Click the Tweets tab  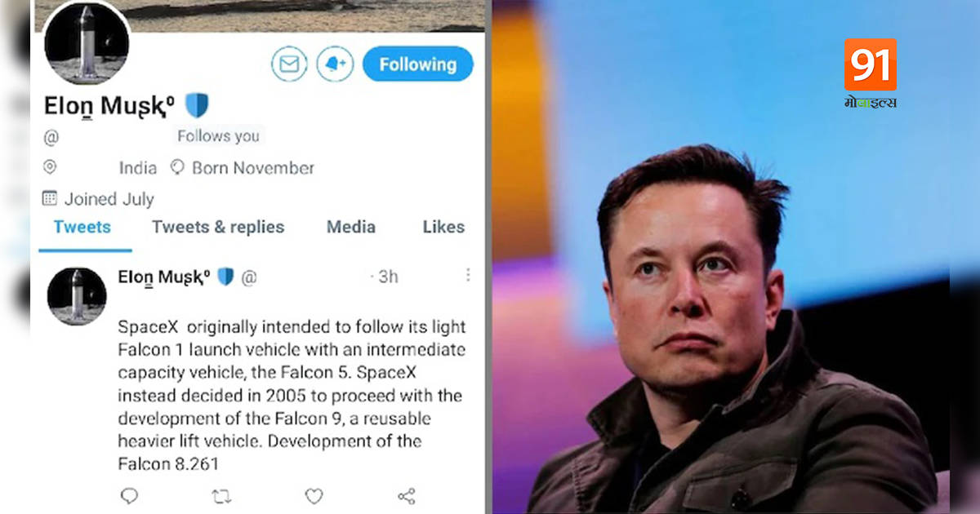(80, 227)
